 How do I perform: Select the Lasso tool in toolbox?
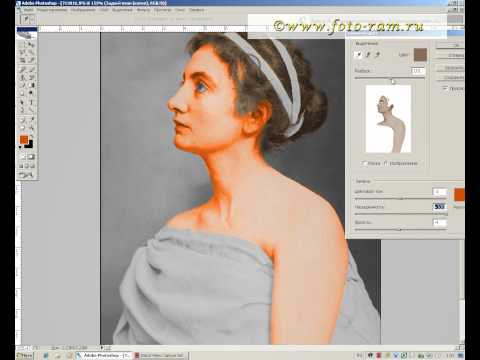pyautogui.click(x=23, y=52)
